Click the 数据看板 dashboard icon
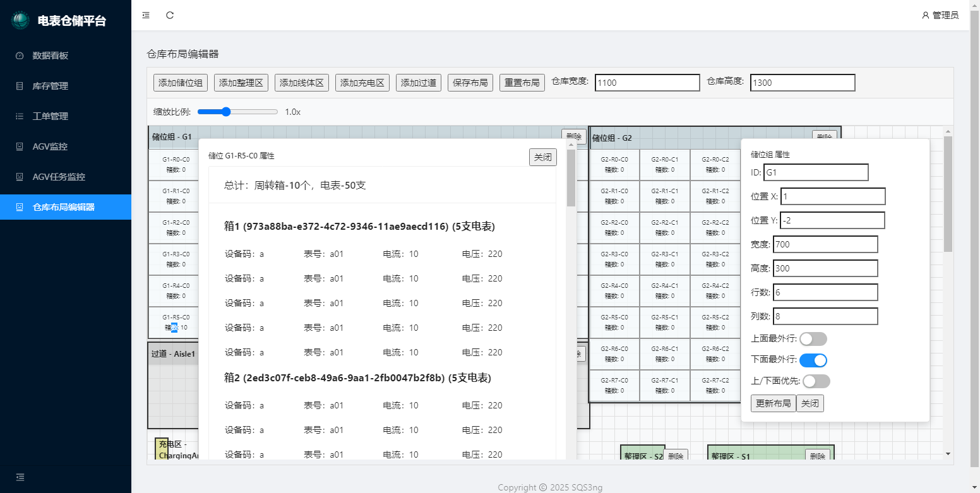 [20, 56]
